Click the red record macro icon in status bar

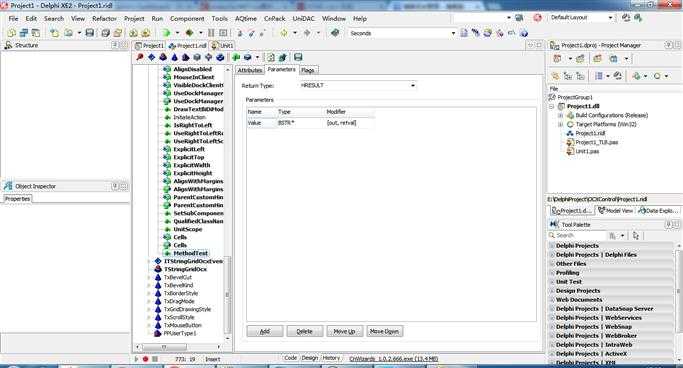[x=145, y=359]
